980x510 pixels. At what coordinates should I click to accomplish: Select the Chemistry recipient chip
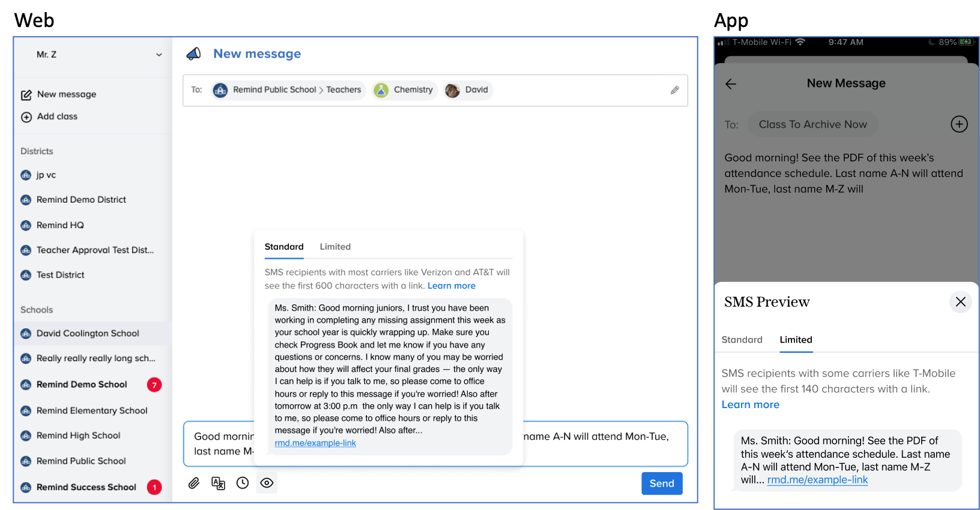pyautogui.click(x=404, y=90)
